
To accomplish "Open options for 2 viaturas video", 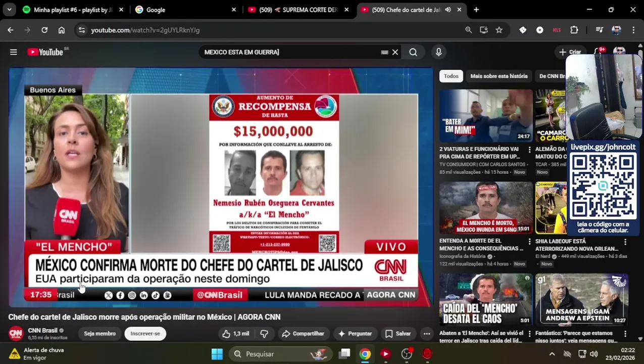I will click(x=529, y=150).
